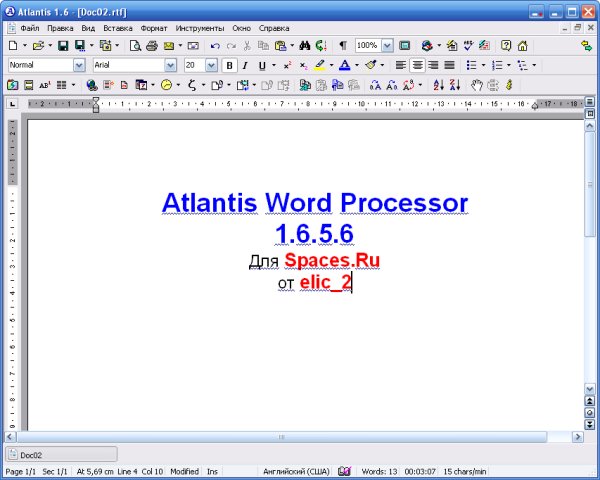
Task: Create a new document with New icon
Action: click(13, 46)
